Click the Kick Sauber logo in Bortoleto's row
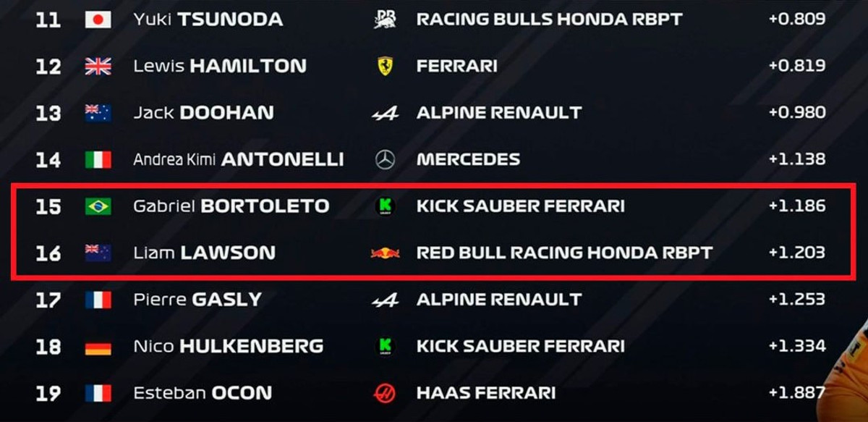 [385, 206]
